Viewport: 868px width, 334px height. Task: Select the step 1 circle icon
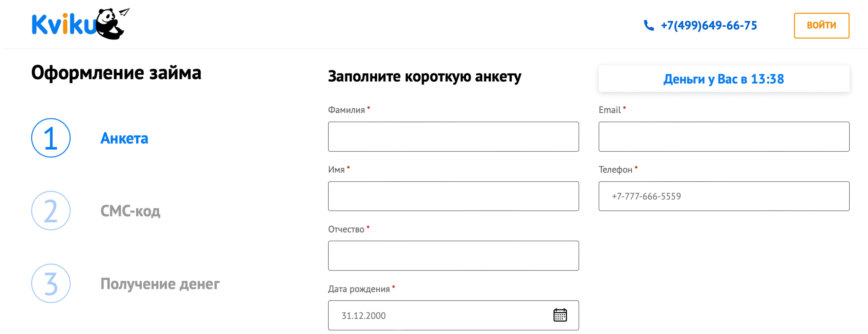click(51, 138)
